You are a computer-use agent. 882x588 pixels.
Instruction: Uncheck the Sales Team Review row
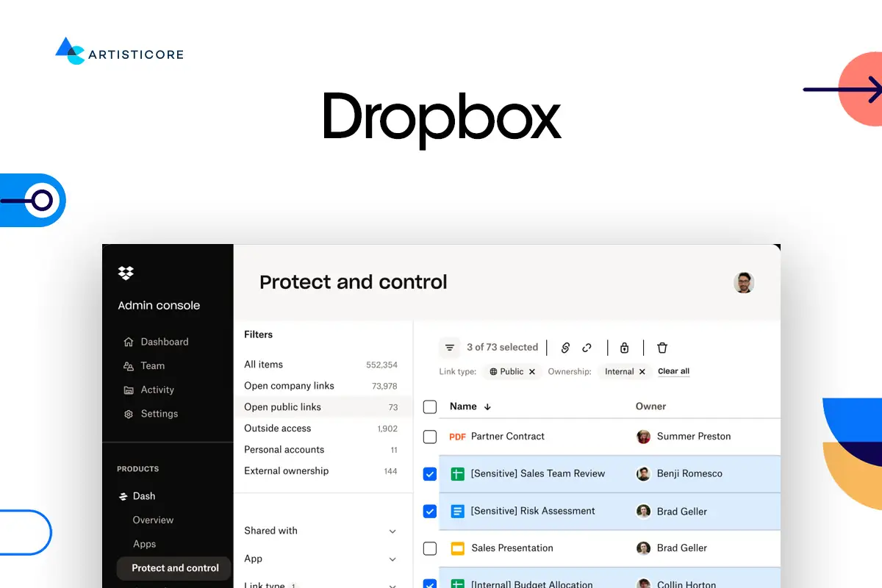click(429, 474)
